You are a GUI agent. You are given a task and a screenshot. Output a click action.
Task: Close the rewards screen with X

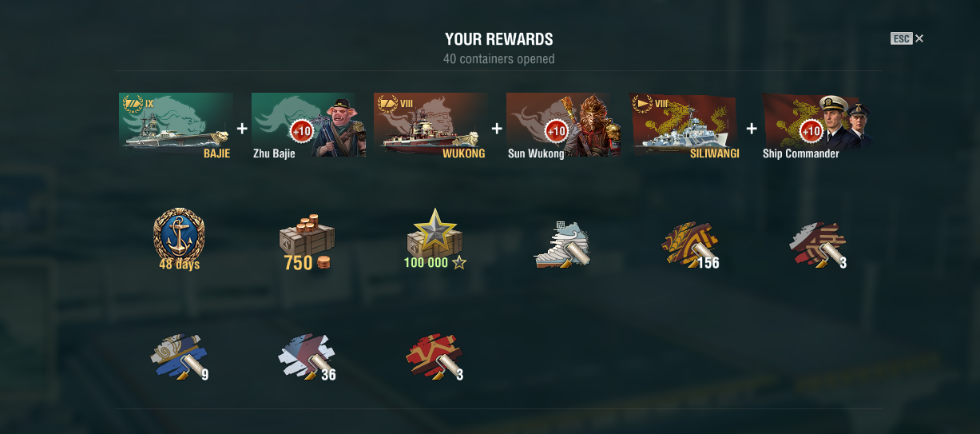pos(919,38)
